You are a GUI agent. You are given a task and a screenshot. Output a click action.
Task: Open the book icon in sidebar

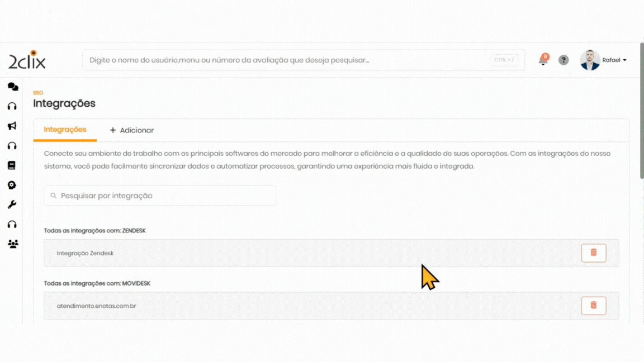12,165
